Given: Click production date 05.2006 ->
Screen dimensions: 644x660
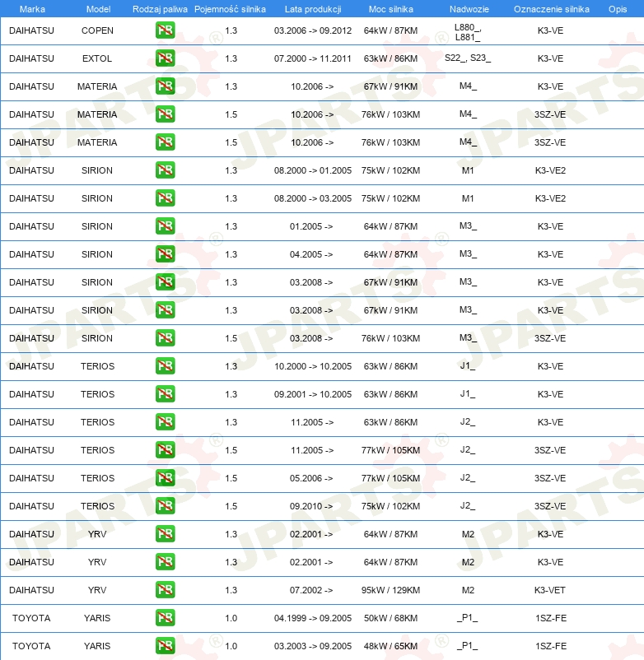Looking at the screenshot, I should tap(311, 478).
